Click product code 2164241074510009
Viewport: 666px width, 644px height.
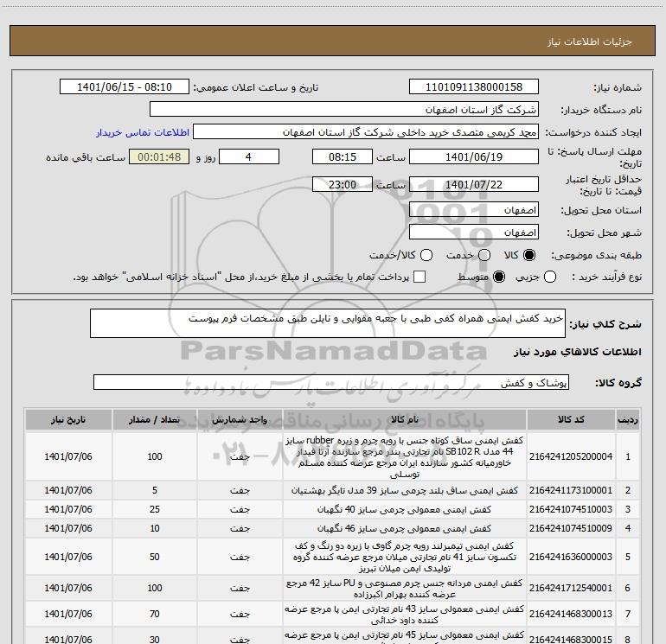(x=571, y=528)
